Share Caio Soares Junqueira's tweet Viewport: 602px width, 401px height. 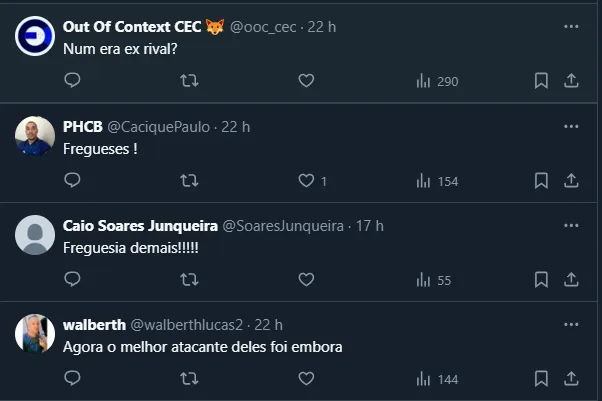pos(571,280)
